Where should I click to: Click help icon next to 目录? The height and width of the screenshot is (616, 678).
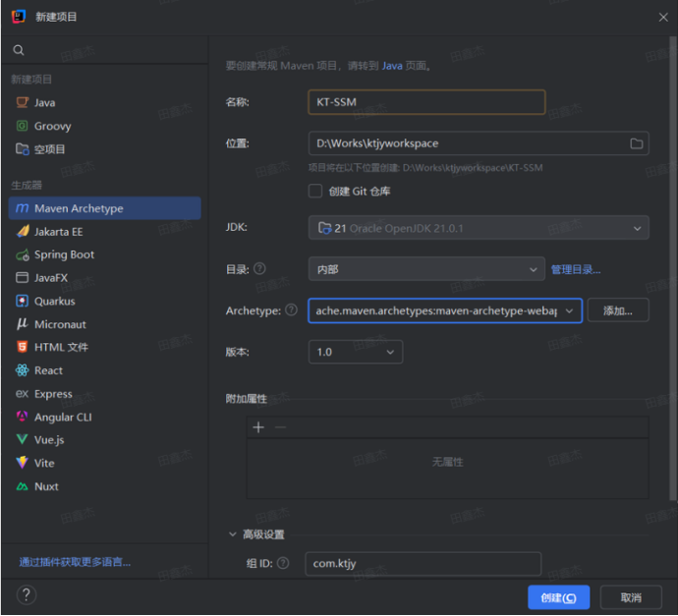coord(259,269)
